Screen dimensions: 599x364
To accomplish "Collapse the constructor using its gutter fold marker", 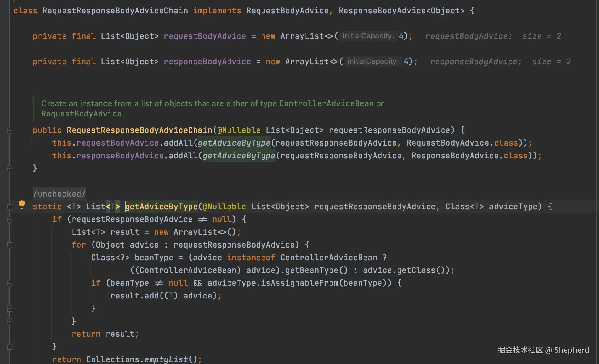I will click(x=10, y=131).
